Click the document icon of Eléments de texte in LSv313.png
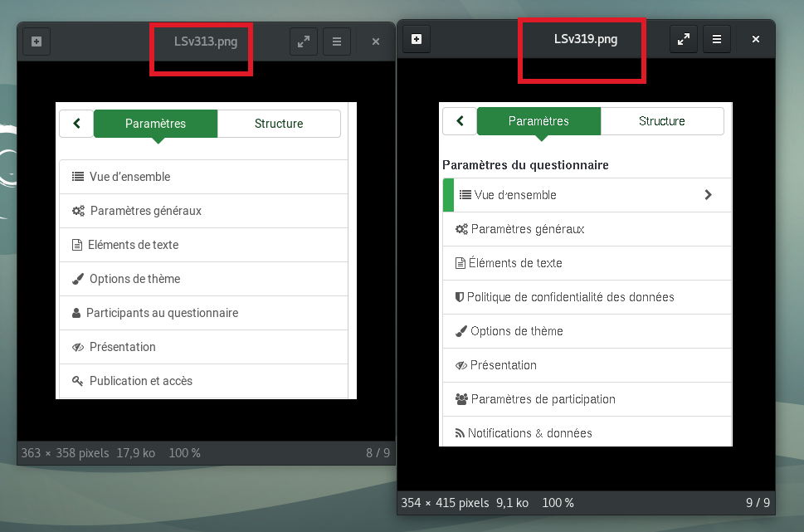 pyautogui.click(x=77, y=245)
